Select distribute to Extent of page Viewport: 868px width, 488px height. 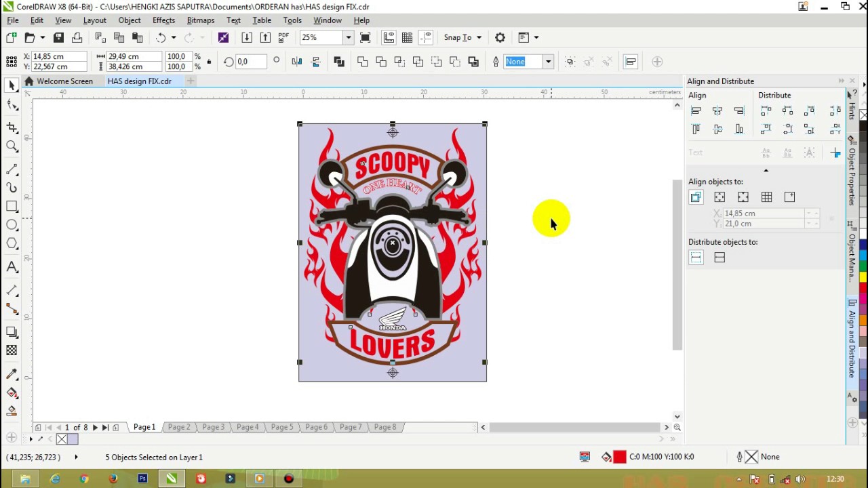point(719,258)
